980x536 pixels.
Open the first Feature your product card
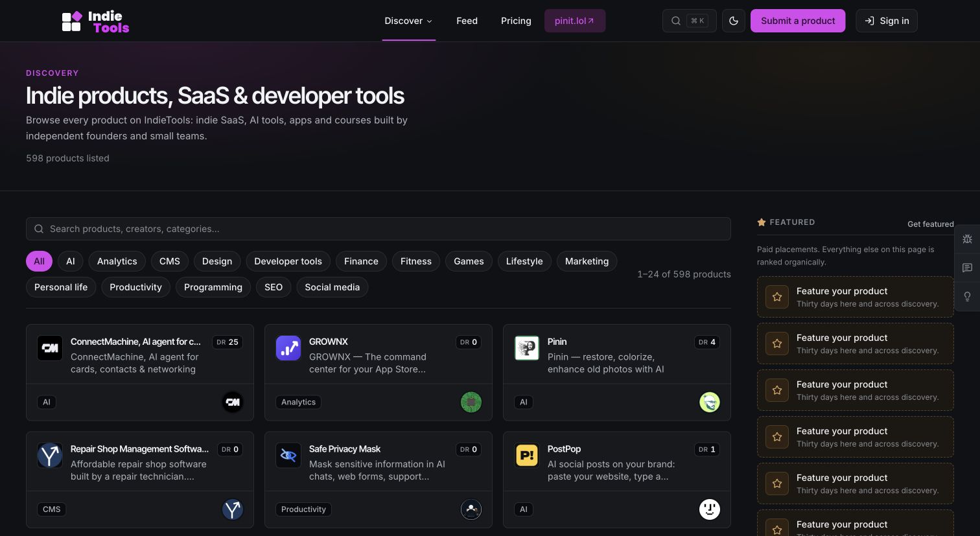(x=856, y=297)
